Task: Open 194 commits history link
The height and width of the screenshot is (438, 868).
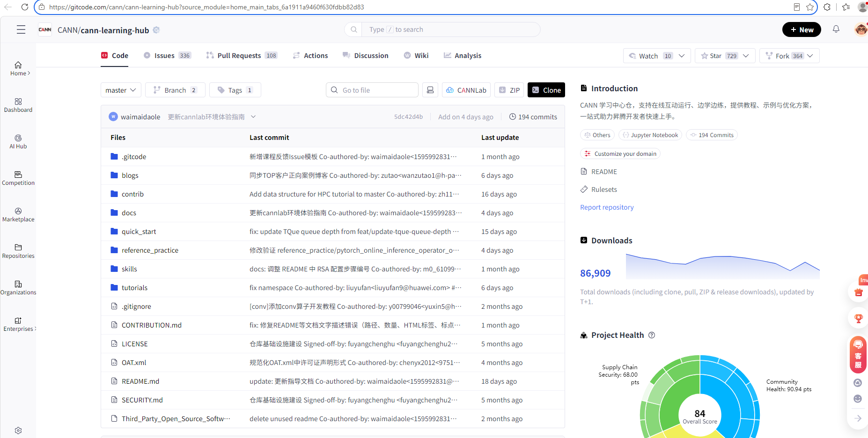Action: pos(533,117)
